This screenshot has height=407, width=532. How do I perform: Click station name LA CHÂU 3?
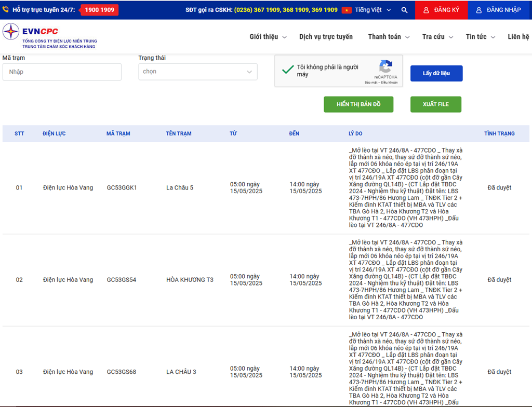[181, 372]
